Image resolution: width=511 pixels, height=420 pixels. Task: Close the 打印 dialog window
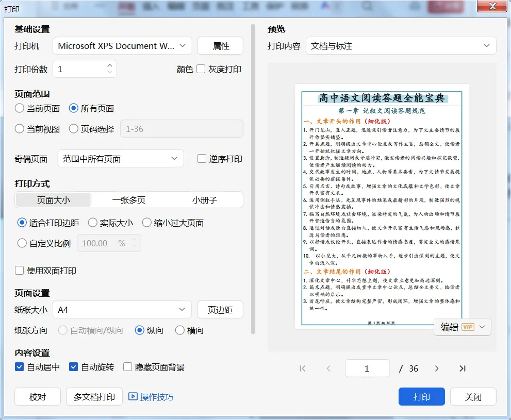492,6
